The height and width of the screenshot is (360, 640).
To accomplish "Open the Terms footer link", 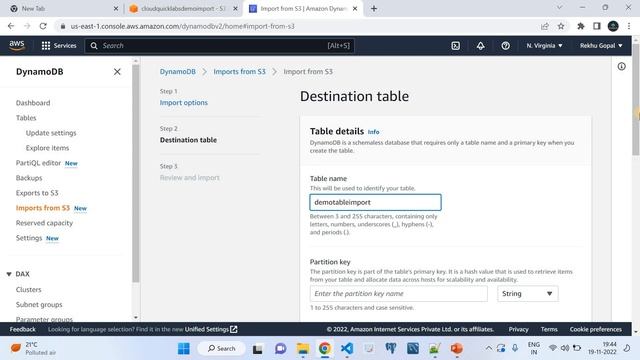I will 549,329.
